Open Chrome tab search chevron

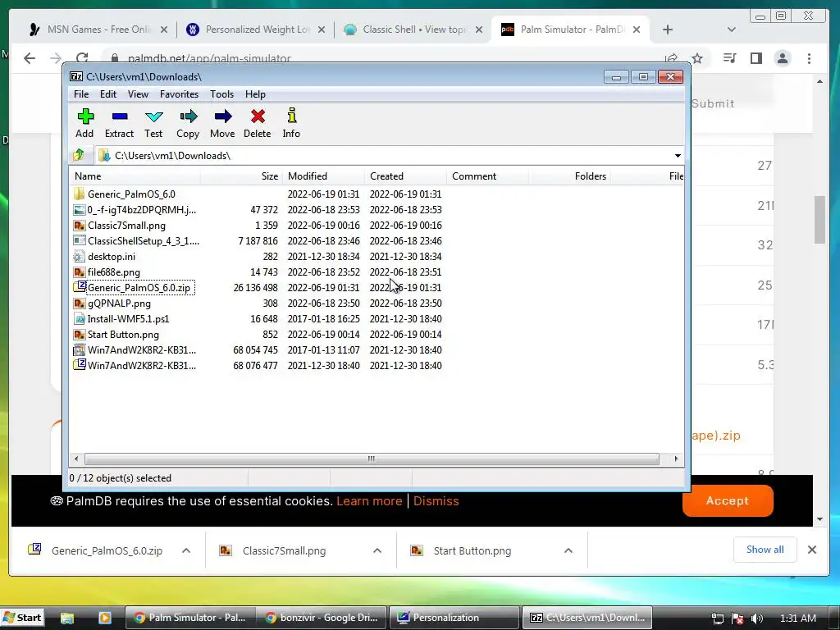[731, 30]
